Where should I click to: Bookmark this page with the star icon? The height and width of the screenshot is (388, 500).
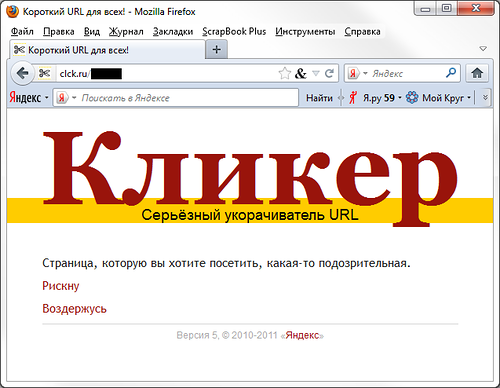[284, 73]
